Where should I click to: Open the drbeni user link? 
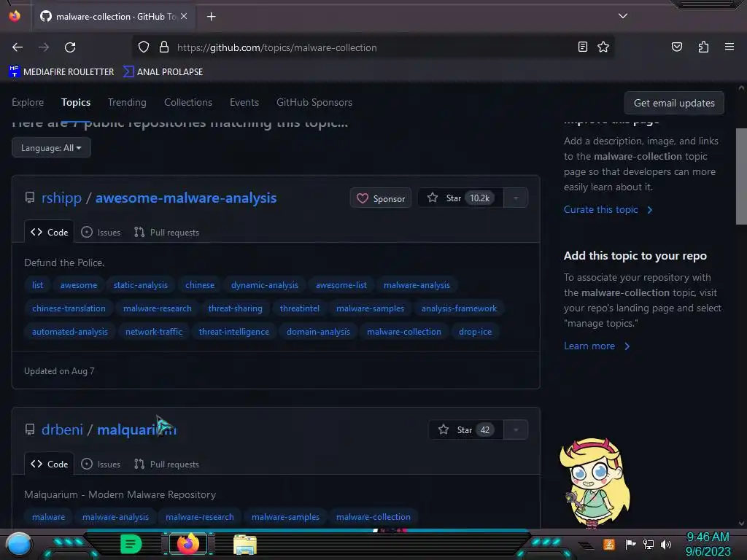coord(63,429)
